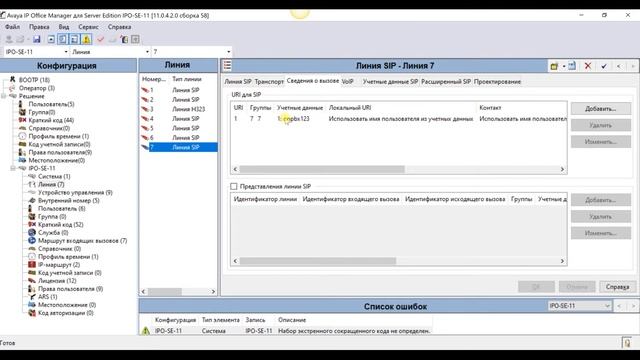
Task: Open the line number 7 dropdown
Action: (228, 52)
